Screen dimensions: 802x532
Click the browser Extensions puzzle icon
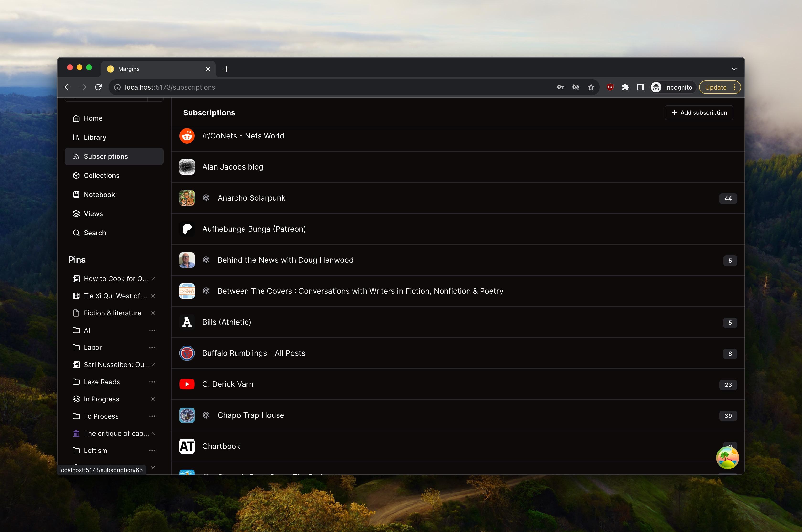pos(625,87)
